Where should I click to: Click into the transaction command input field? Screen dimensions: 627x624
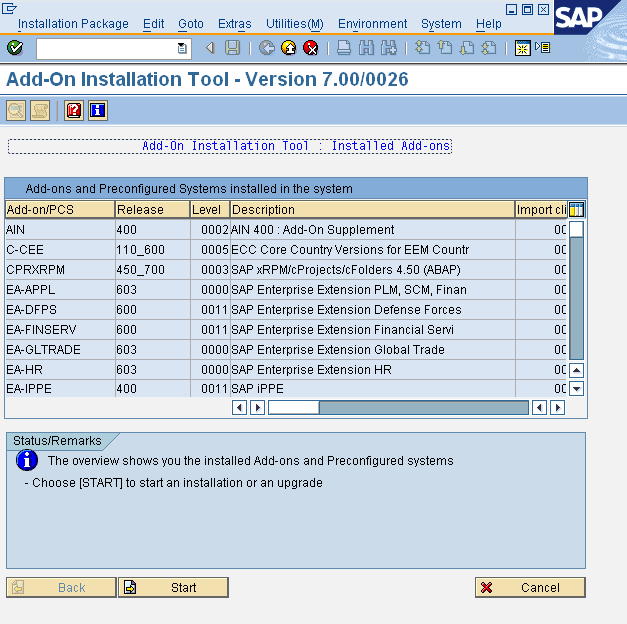tap(105, 48)
